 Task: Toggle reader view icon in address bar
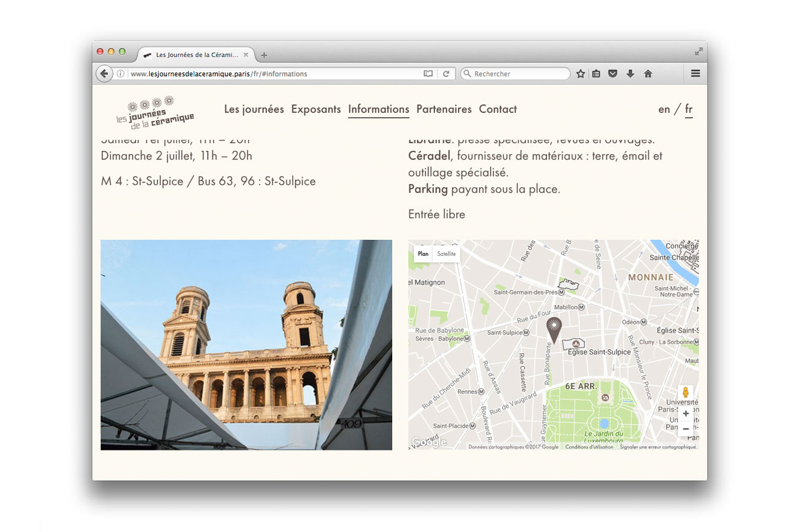tap(428, 74)
